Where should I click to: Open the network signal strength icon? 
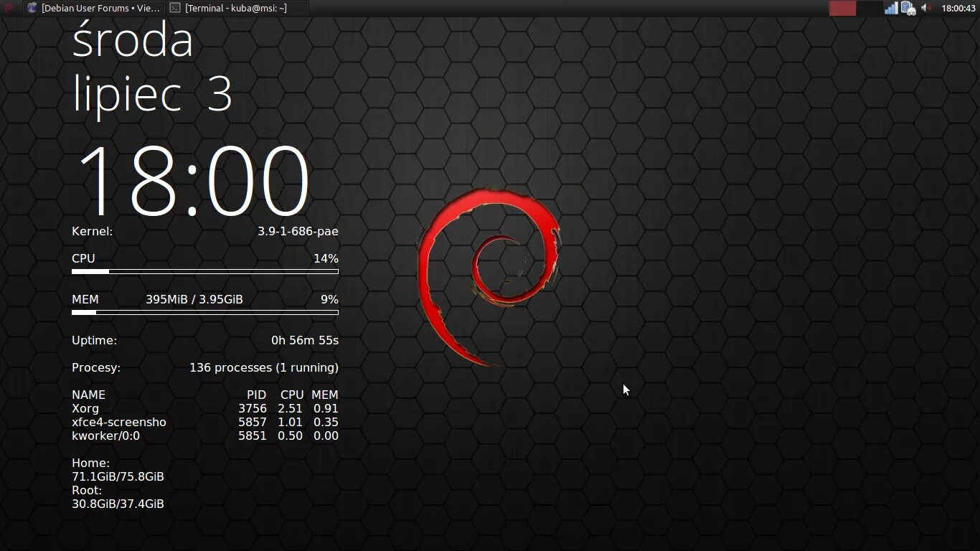click(x=891, y=9)
